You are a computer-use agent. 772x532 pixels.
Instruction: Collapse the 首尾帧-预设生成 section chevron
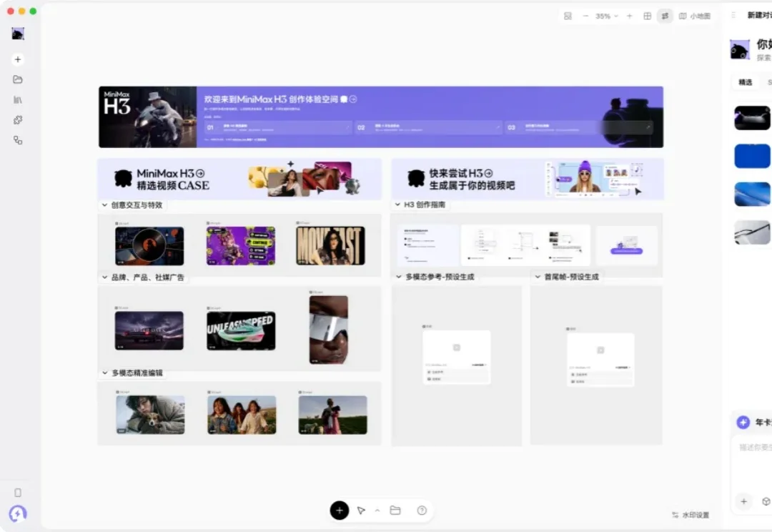pos(537,277)
